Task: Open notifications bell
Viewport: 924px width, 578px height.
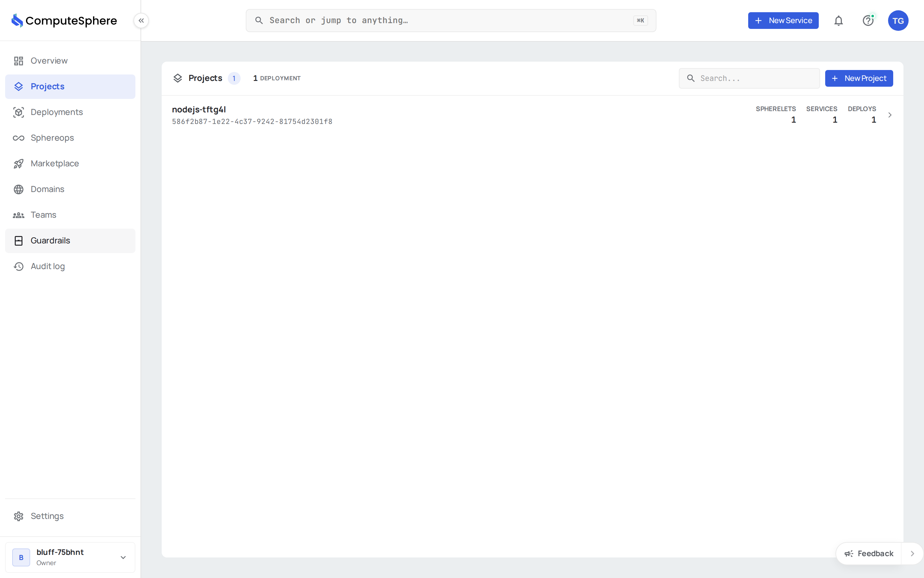Action: (x=838, y=21)
